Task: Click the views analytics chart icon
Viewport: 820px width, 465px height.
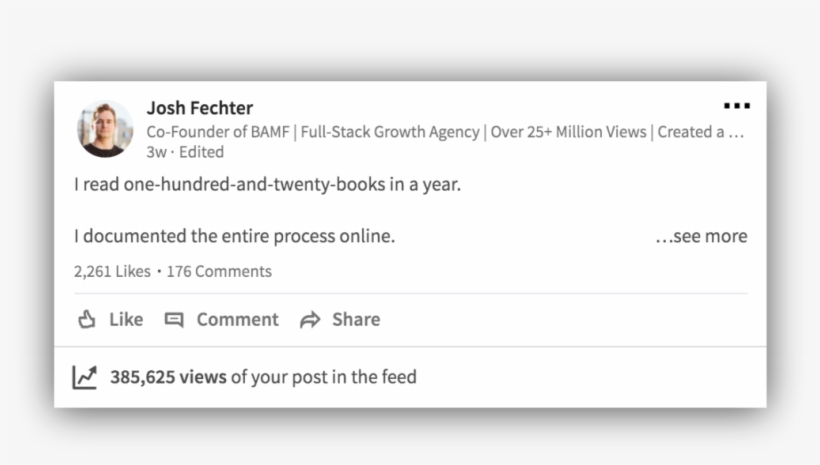Action: (85, 377)
